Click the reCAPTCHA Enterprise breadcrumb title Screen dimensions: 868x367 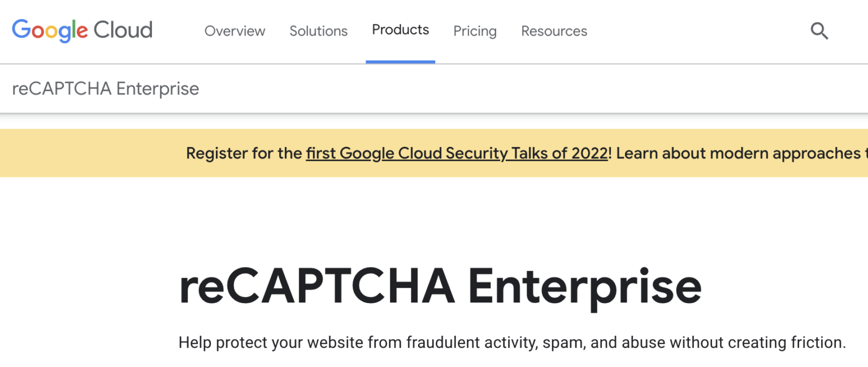[105, 88]
